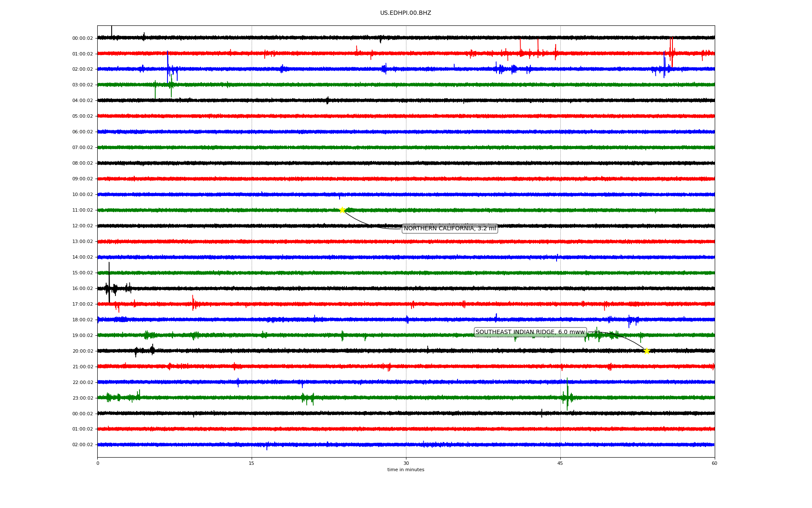
Task: Click the 23:00:02 time label
Action: [x=82, y=398]
